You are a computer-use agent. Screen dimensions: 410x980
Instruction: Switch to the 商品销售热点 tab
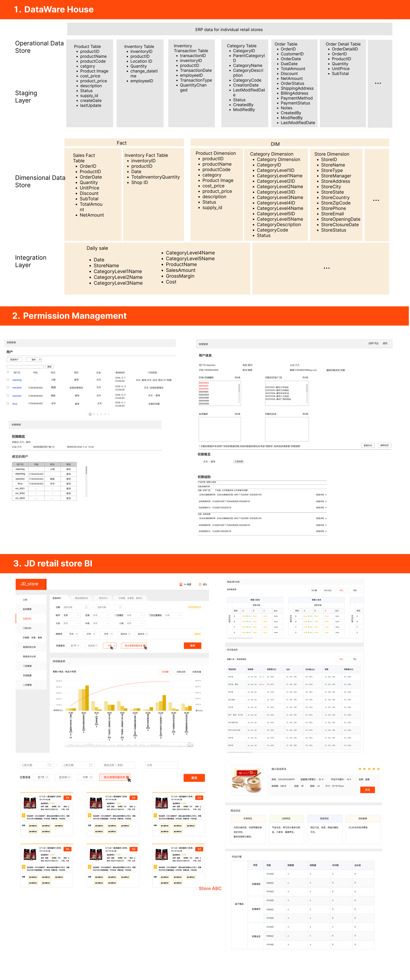(81, 598)
